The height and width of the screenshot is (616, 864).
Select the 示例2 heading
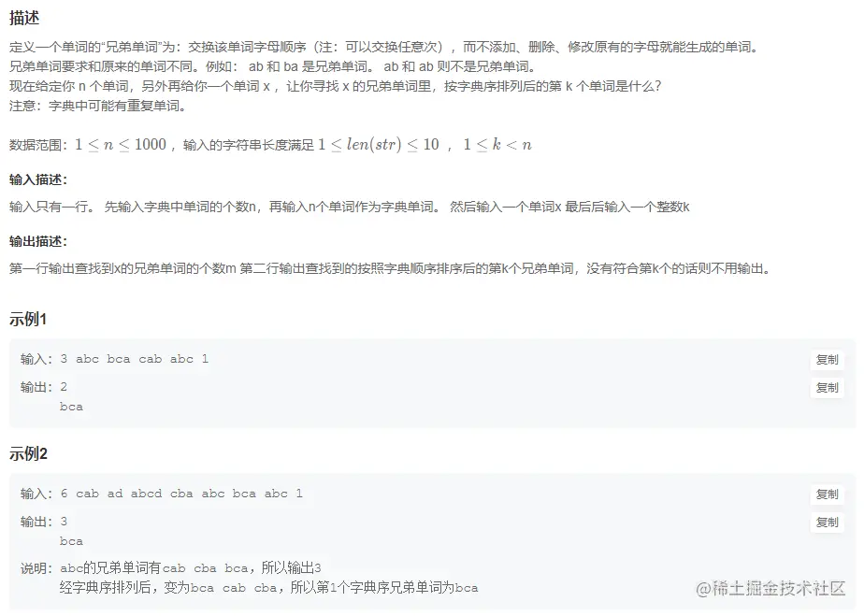pyautogui.click(x=28, y=454)
